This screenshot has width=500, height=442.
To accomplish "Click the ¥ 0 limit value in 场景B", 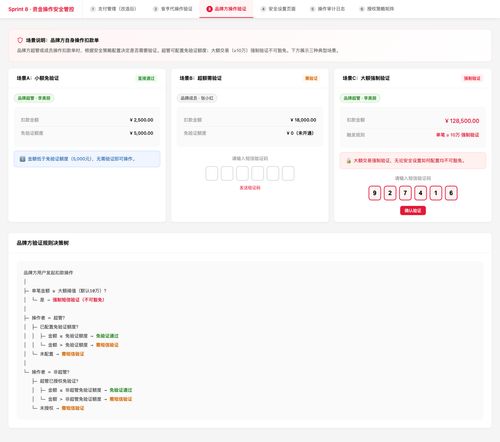I will pos(300,133).
